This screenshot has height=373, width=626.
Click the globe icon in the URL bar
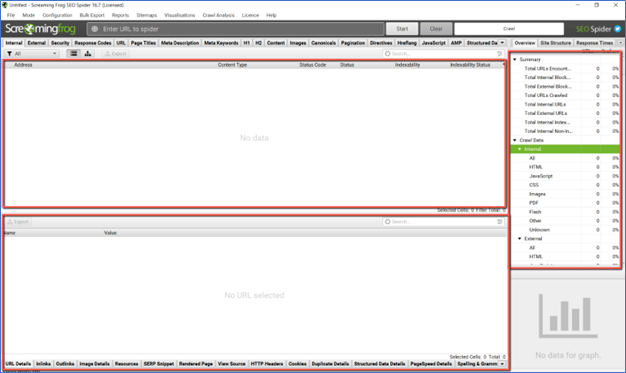click(95, 29)
